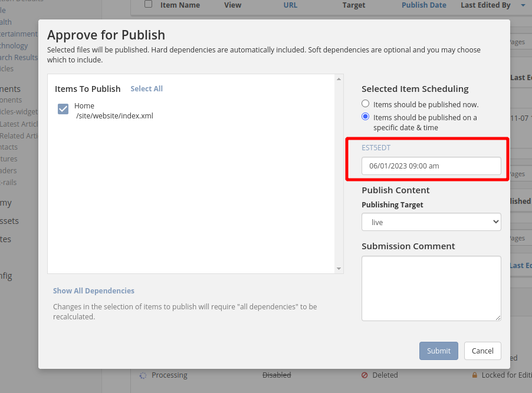
Task: Select publish on specific date and time
Action: (x=365, y=117)
